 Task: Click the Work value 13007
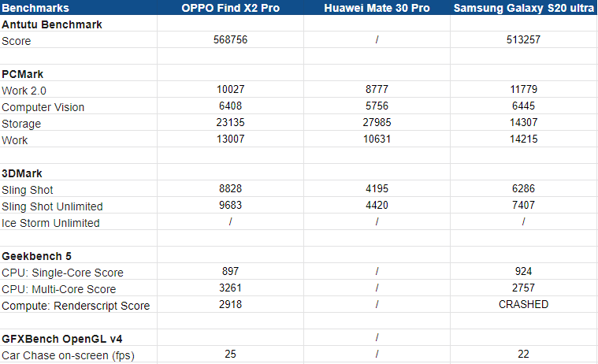coord(230,139)
